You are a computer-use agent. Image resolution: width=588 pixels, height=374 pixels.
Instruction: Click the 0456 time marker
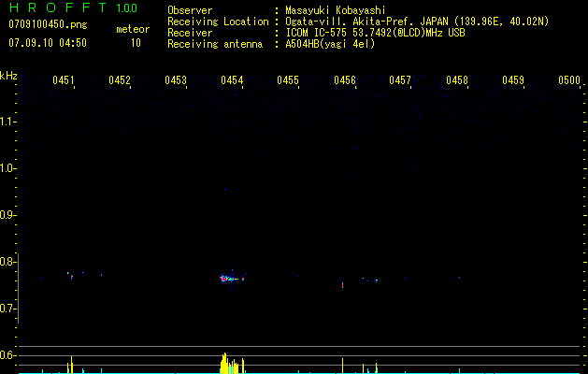tap(345, 80)
